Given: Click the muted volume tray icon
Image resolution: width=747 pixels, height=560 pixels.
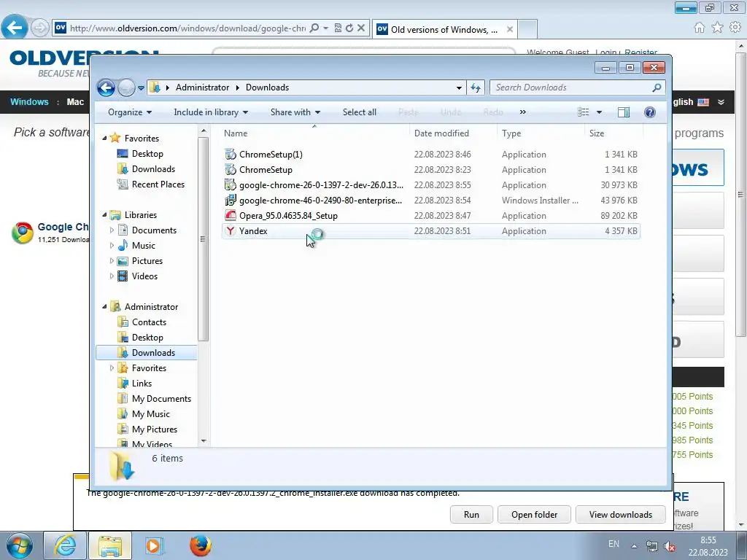Looking at the screenshot, I should (x=670, y=547).
